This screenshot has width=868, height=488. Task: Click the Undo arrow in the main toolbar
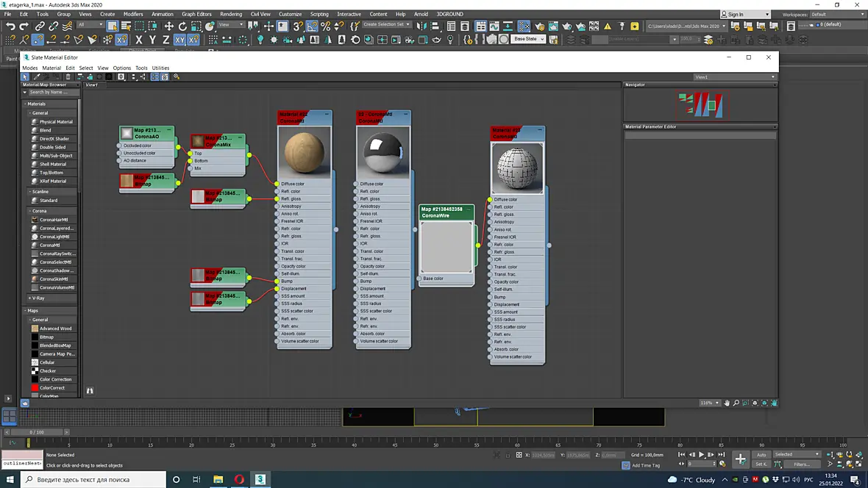point(10,26)
